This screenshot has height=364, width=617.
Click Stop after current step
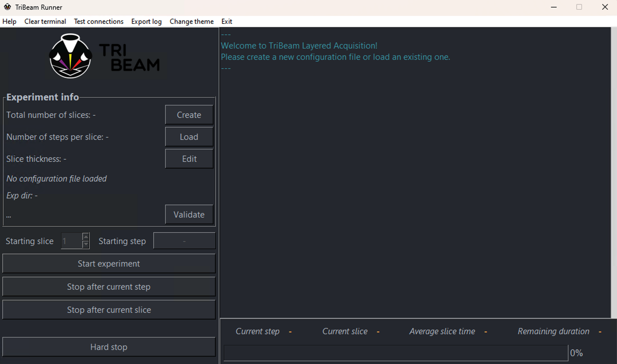[109, 287]
